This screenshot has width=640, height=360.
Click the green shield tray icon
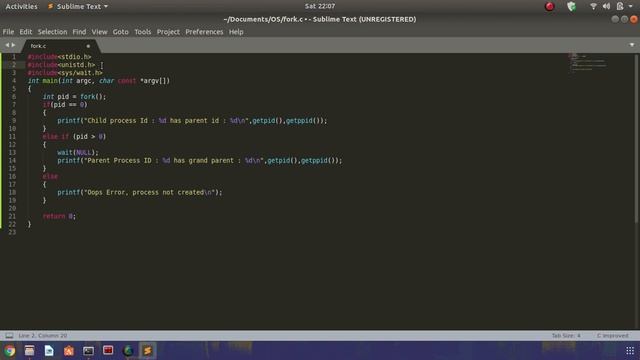[x=571, y=6]
